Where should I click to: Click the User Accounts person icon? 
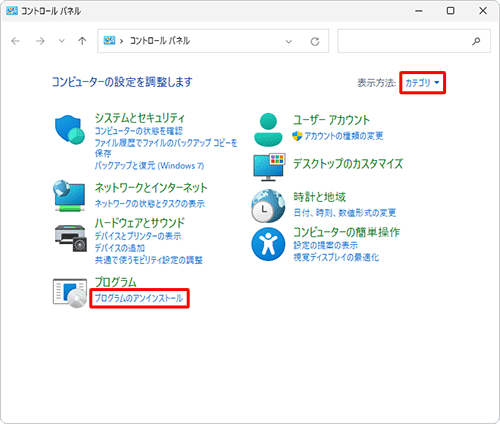pyautogui.click(x=268, y=130)
